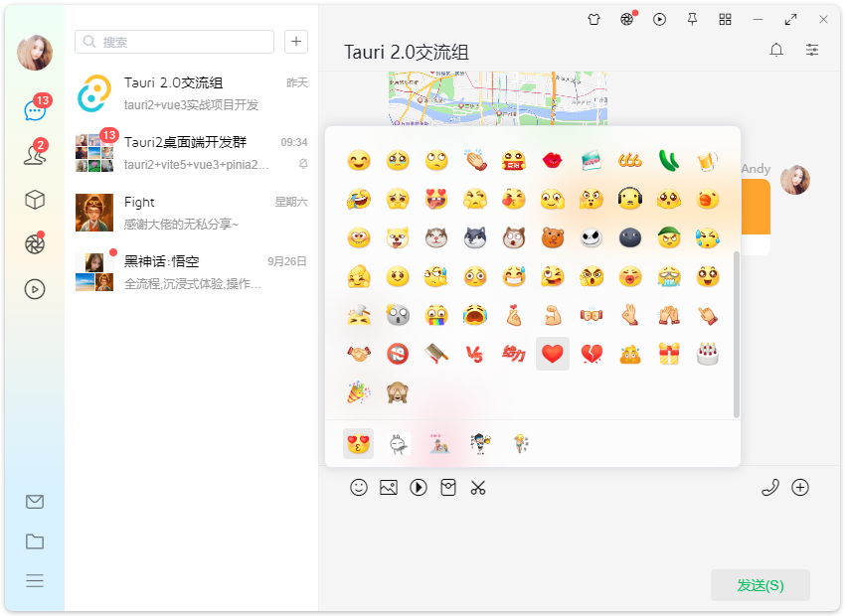
Task: Click inside the 搜索 search field
Action: click(x=174, y=42)
